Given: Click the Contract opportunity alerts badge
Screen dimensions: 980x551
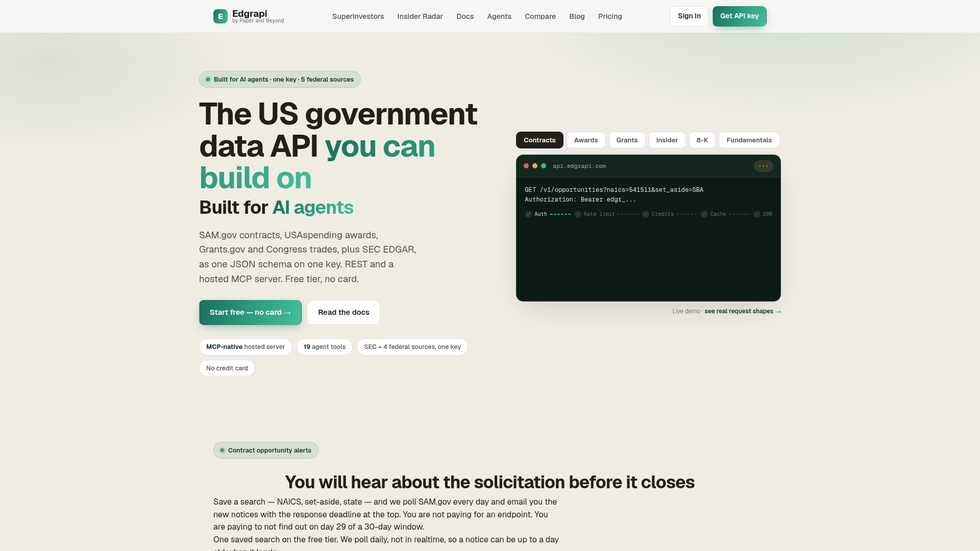Looking at the screenshot, I should (x=266, y=450).
